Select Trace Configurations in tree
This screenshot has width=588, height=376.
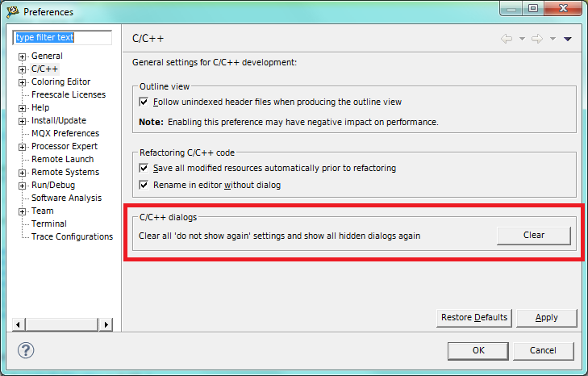pos(72,237)
